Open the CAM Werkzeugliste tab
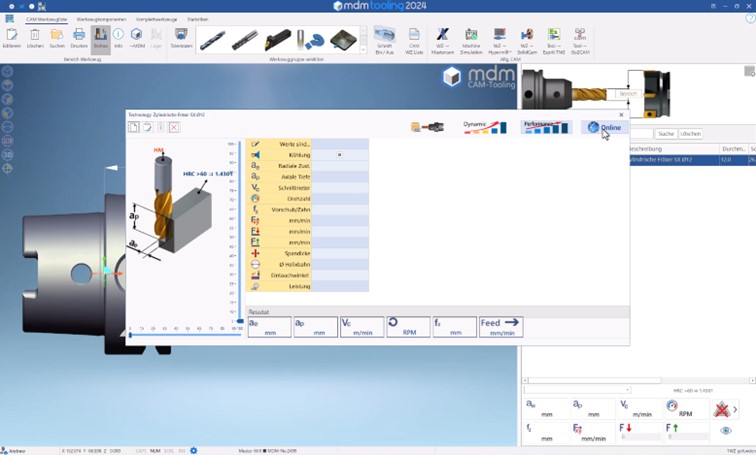756x455 pixels. (x=46, y=19)
